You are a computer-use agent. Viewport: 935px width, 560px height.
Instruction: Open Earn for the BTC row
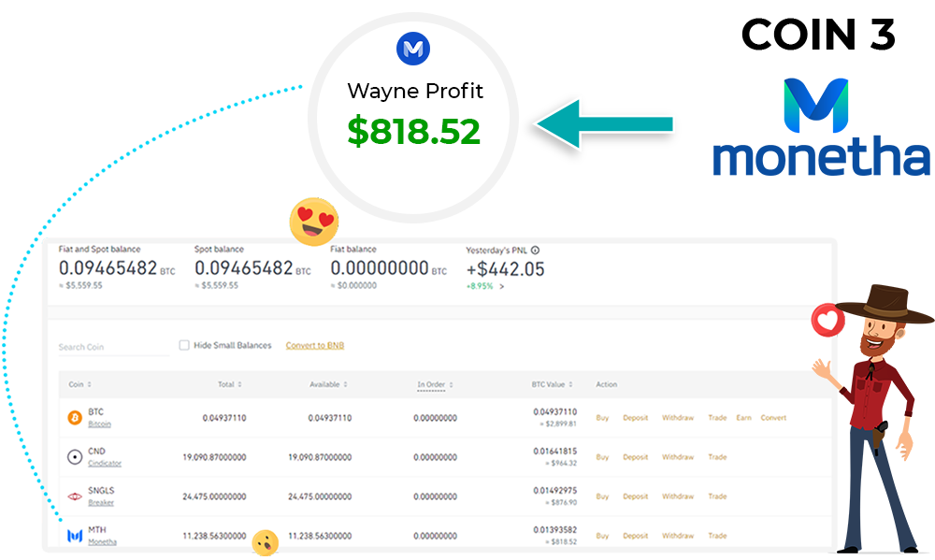coord(743,418)
